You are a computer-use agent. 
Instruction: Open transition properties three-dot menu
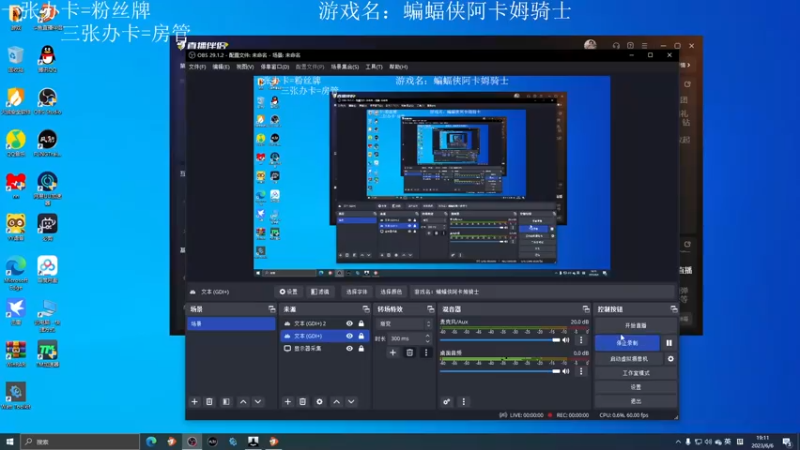(426, 353)
